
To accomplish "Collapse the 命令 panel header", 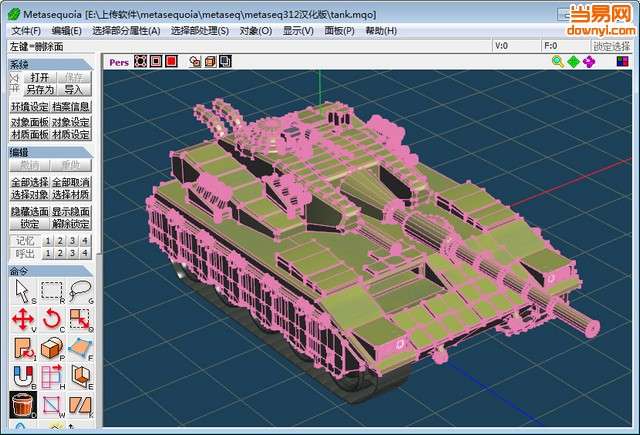I will tap(49, 271).
